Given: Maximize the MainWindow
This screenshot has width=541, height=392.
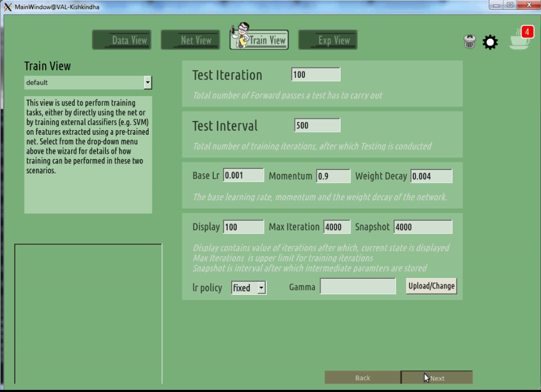Looking at the screenshot, I should (510, 5).
